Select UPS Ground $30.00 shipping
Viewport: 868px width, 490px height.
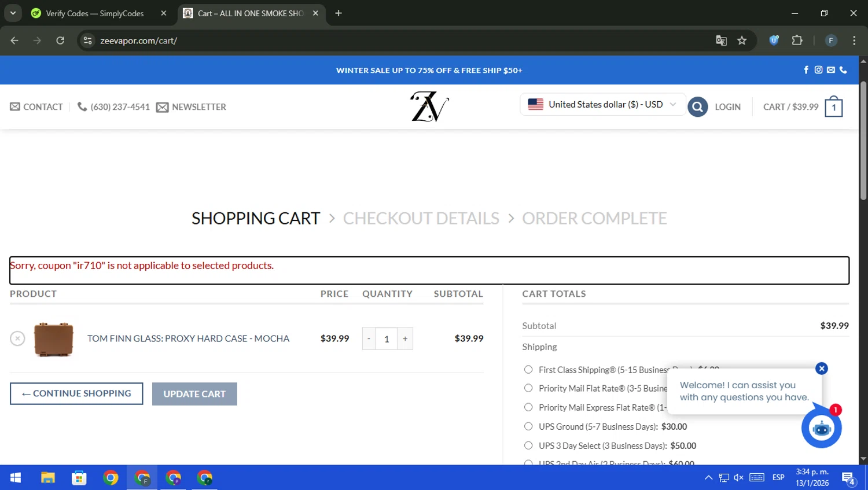pyautogui.click(x=528, y=426)
